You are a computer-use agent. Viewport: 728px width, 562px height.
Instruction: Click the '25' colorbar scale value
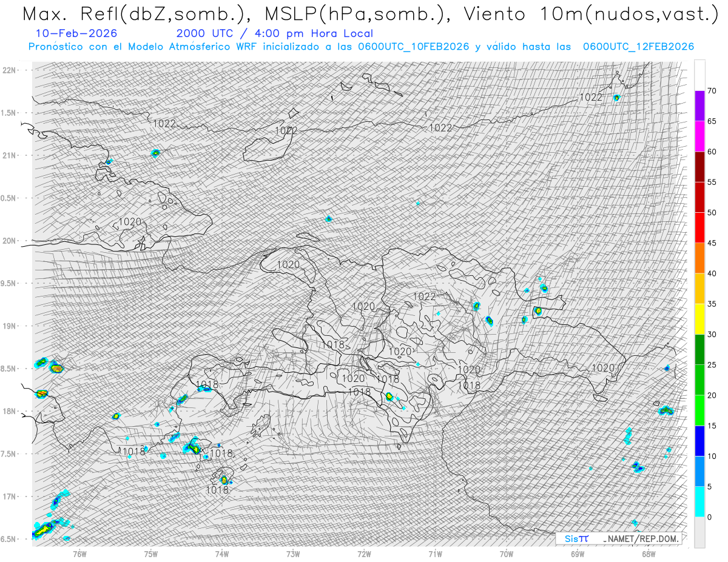[x=712, y=365]
